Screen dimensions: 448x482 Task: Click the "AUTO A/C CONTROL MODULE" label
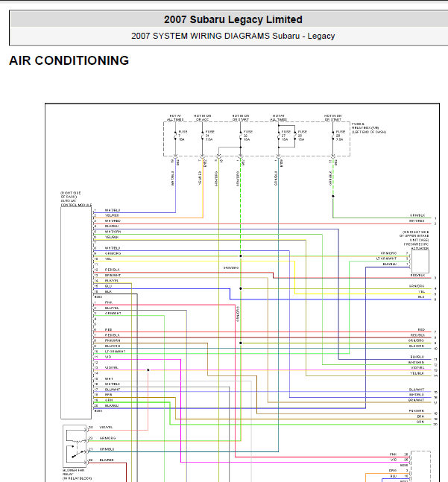point(75,203)
